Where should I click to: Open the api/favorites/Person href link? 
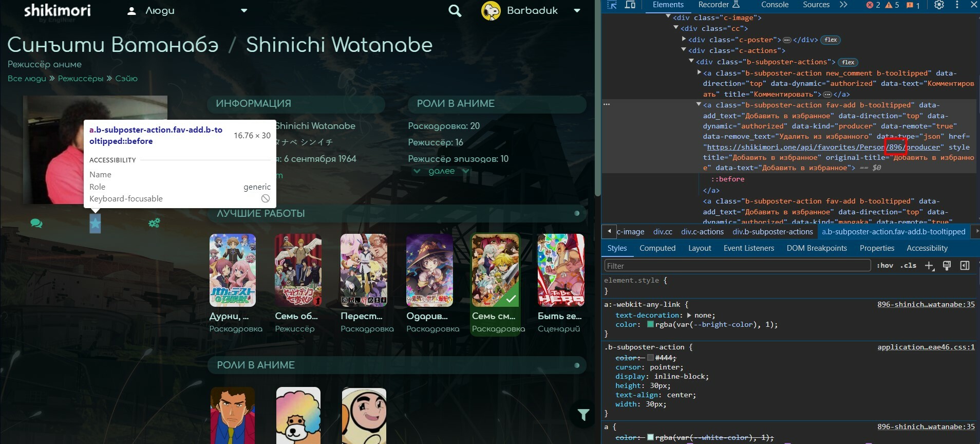823,147
